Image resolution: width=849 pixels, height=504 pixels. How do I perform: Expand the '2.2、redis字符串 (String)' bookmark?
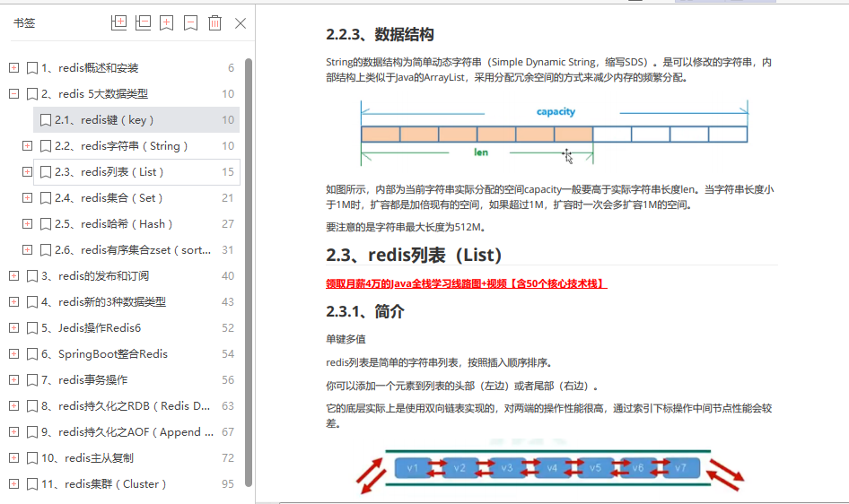(x=27, y=145)
